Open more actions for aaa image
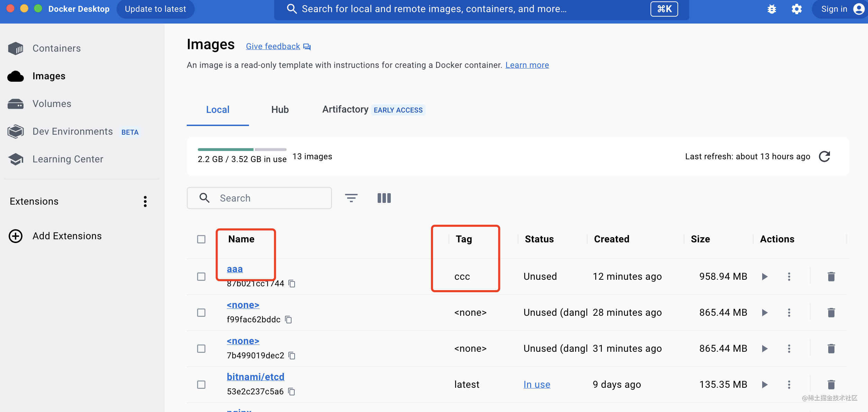This screenshot has height=412, width=868. pos(789,277)
